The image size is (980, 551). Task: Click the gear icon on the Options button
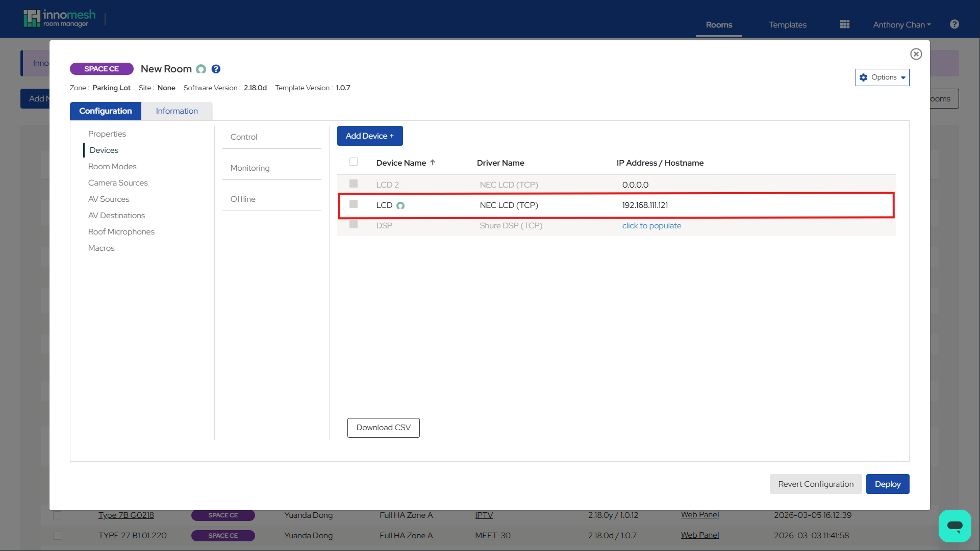(863, 77)
